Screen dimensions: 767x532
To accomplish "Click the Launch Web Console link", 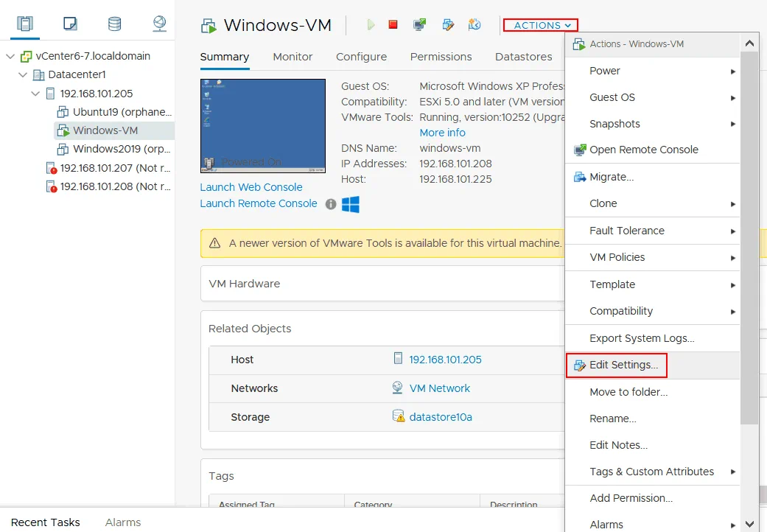I will 251,187.
